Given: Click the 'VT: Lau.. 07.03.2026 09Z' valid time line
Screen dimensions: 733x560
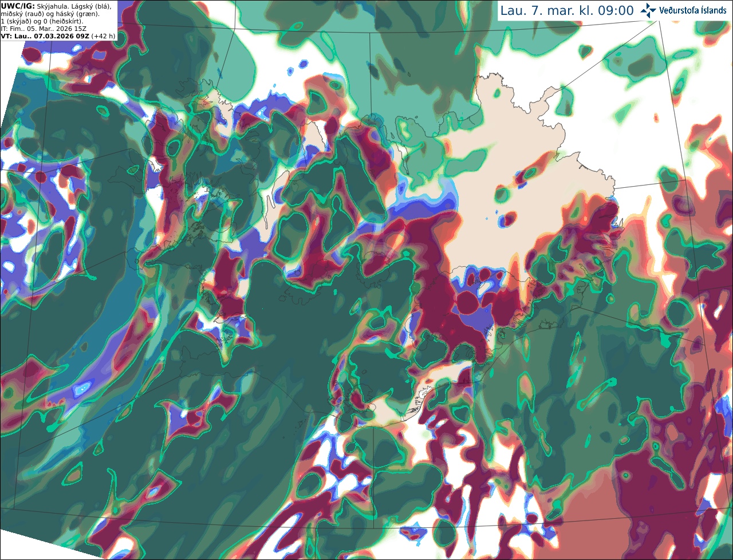Looking at the screenshot, I should tap(58, 36).
